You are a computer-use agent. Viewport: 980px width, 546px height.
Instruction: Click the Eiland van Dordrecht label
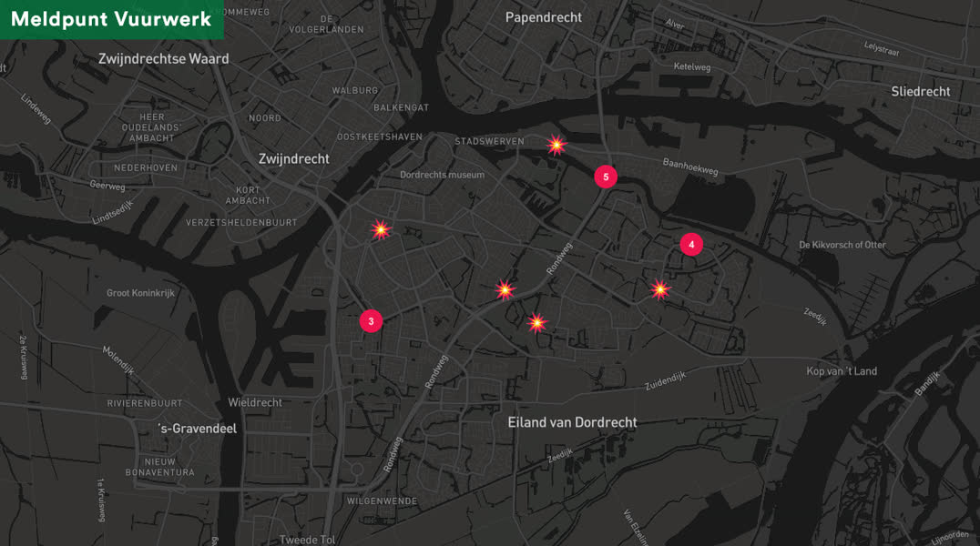tap(573, 422)
